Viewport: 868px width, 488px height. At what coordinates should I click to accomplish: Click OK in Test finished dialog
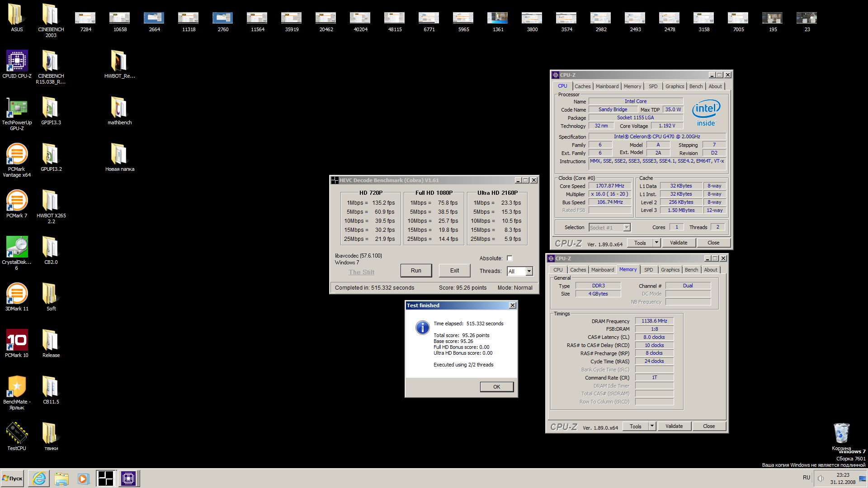pos(496,387)
